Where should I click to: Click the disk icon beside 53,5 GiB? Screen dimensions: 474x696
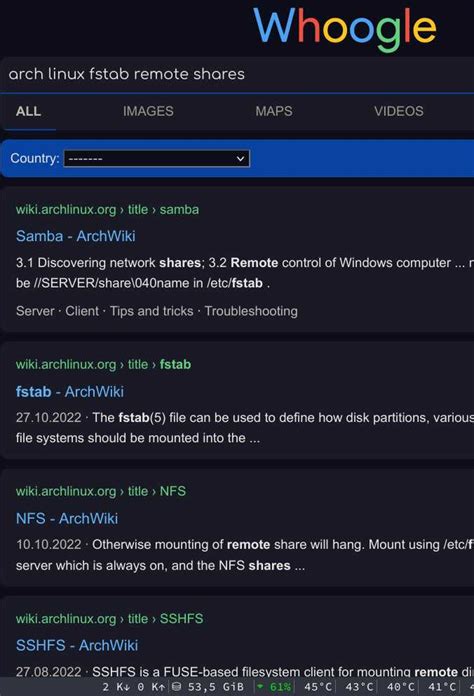tap(177, 687)
